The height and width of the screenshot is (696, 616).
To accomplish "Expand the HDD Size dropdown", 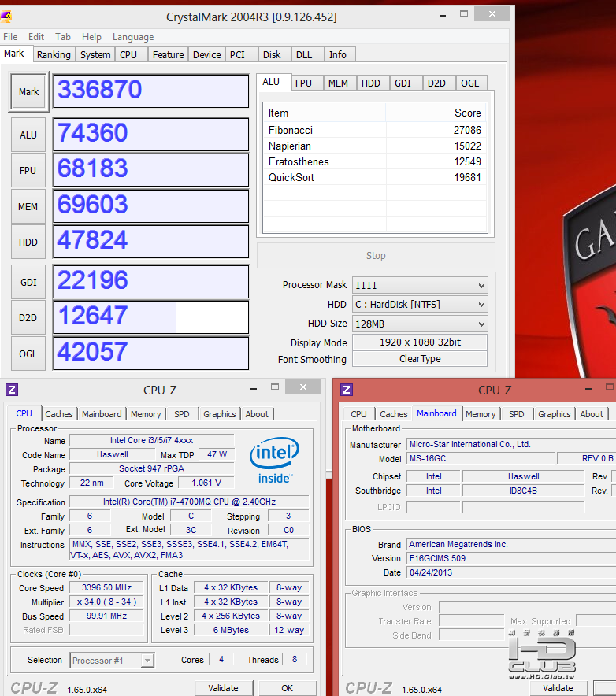I will pos(481,324).
